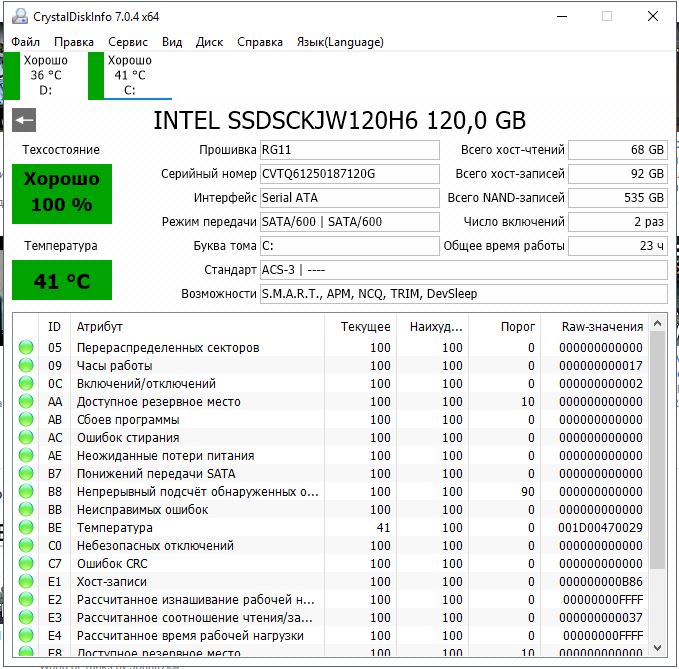Viewport: 679px width, 669px height.
Task: Click status orb for attribute B8 row
Action: coord(26,491)
